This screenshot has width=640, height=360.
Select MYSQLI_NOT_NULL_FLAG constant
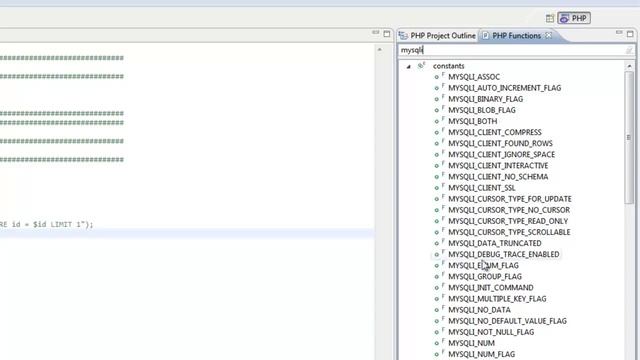point(491,332)
